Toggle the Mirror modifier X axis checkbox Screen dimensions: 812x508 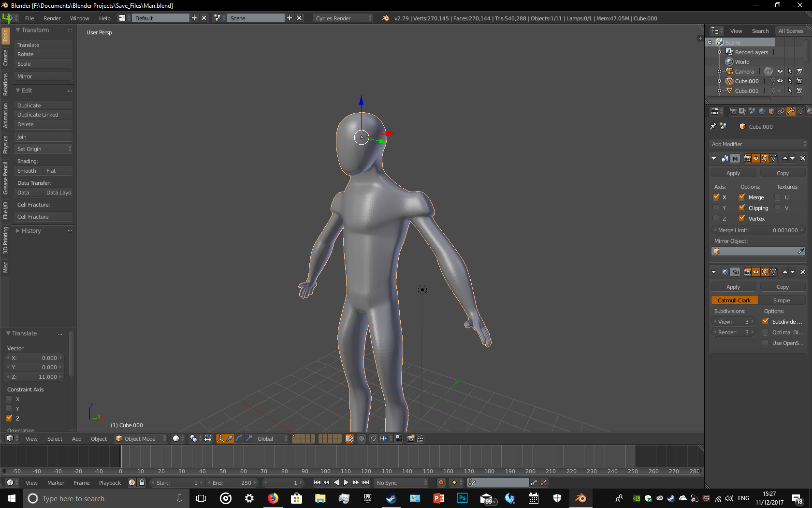point(716,197)
